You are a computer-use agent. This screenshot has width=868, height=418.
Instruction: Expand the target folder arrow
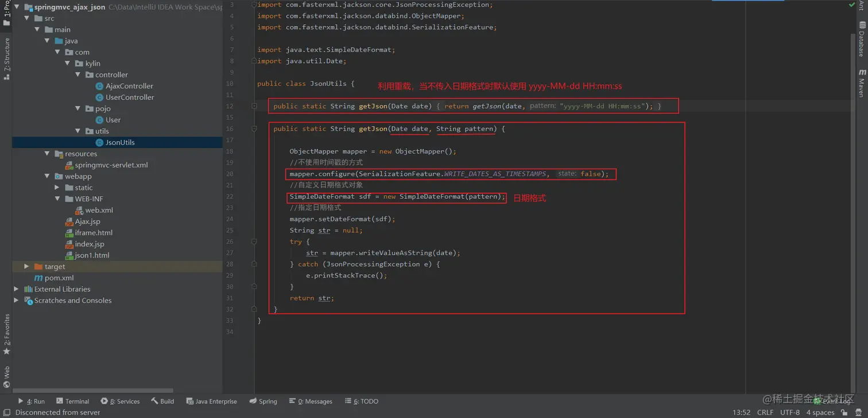coord(27,267)
